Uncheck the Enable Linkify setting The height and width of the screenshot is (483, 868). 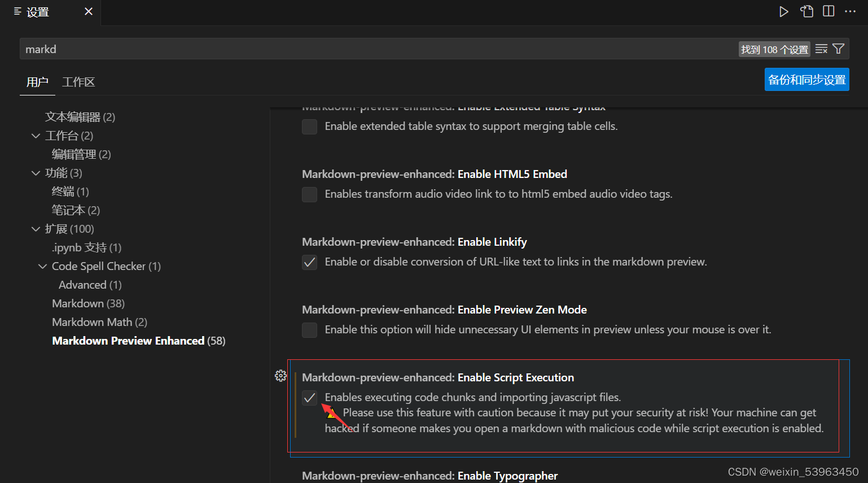pyautogui.click(x=309, y=262)
